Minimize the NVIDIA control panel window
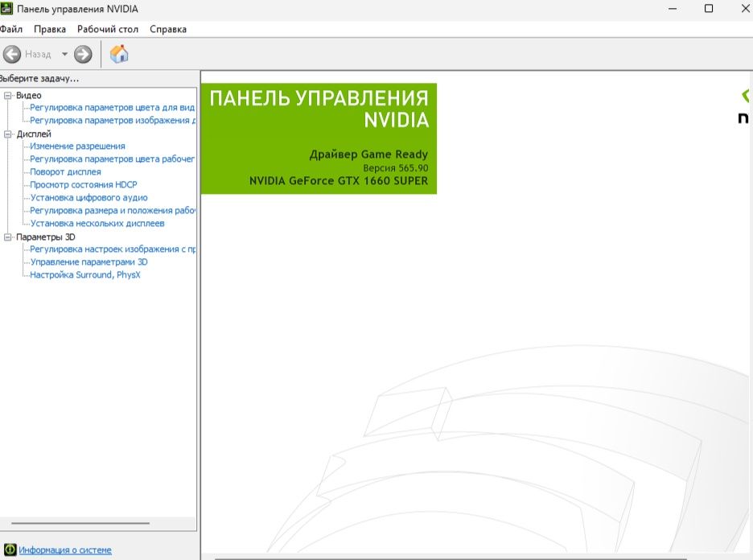The height and width of the screenshot is (560, 753). 673,9
